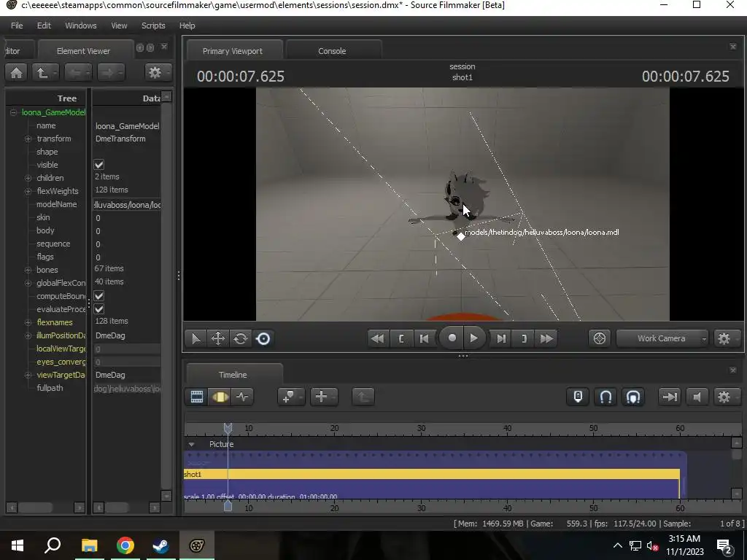Viewport: 747px width, 560px height.
Task: Open the View menu
Action: 119,26
